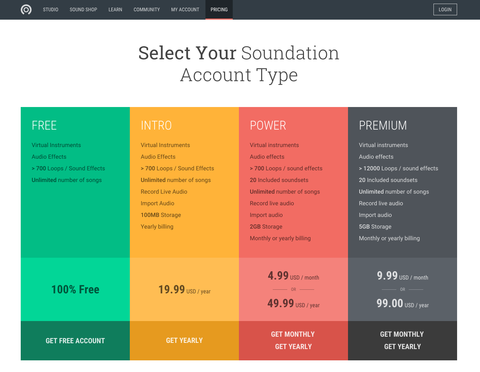This screenshot has height=372, width=480.
Task: Open the Studio menu item
Action: (x=51, y=10)
